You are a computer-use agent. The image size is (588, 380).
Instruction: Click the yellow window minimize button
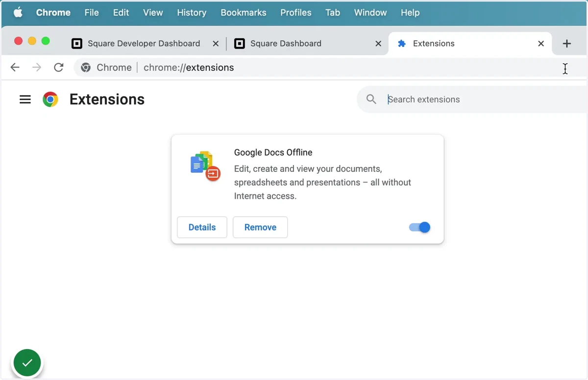click(x=32, y=41)
